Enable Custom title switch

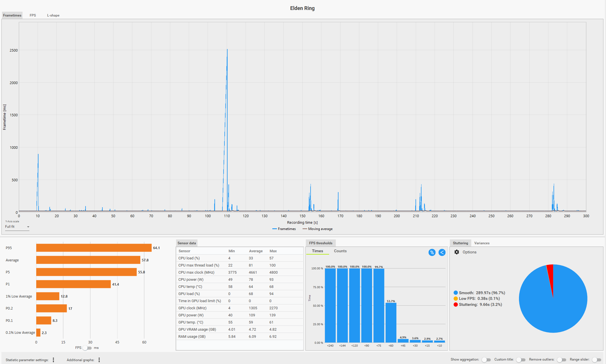point(521,360)
